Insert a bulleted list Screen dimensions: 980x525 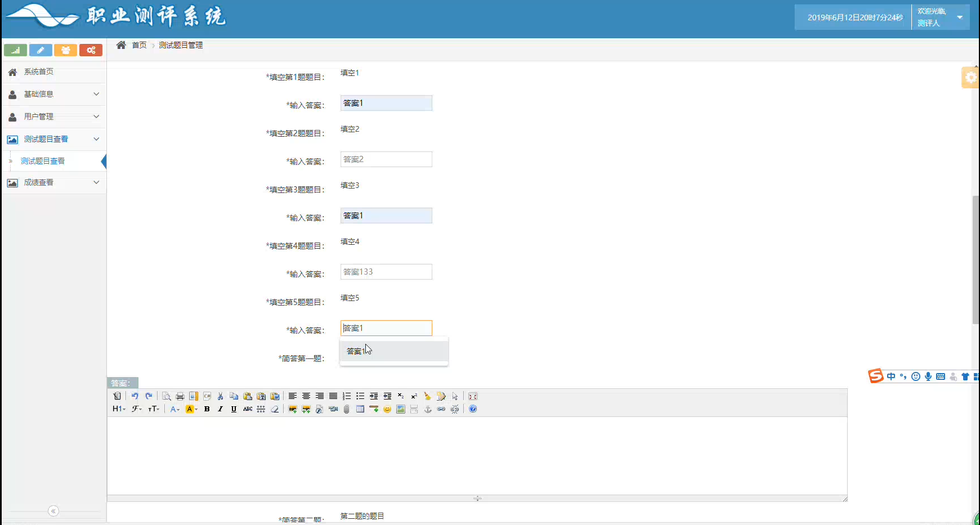tap(360, 396)
